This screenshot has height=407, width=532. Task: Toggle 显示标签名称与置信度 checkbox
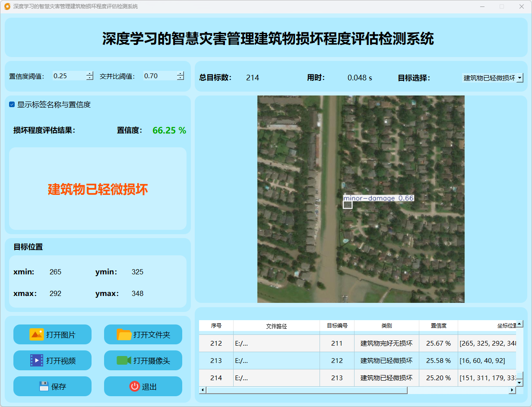[x=12, y=105]
